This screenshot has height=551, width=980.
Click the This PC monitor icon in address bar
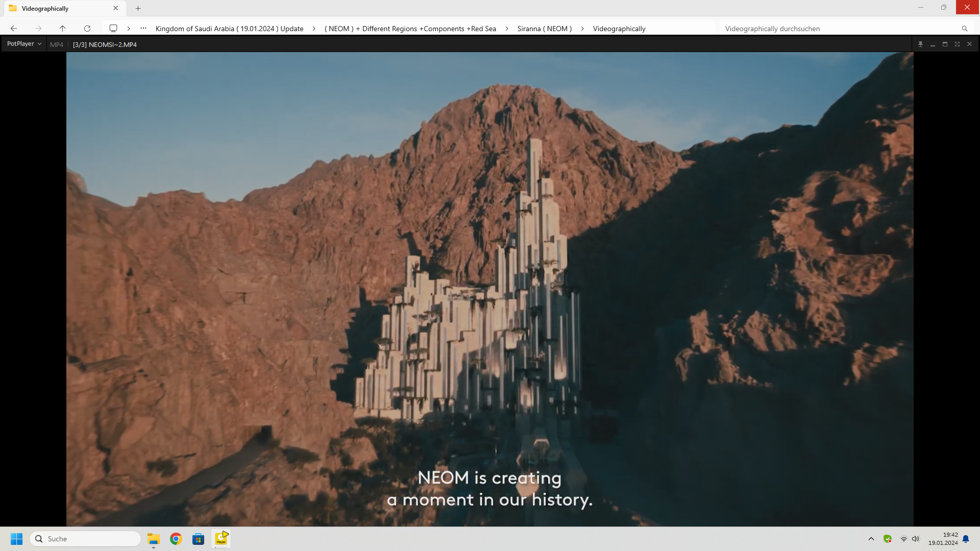tap(113, 29)
